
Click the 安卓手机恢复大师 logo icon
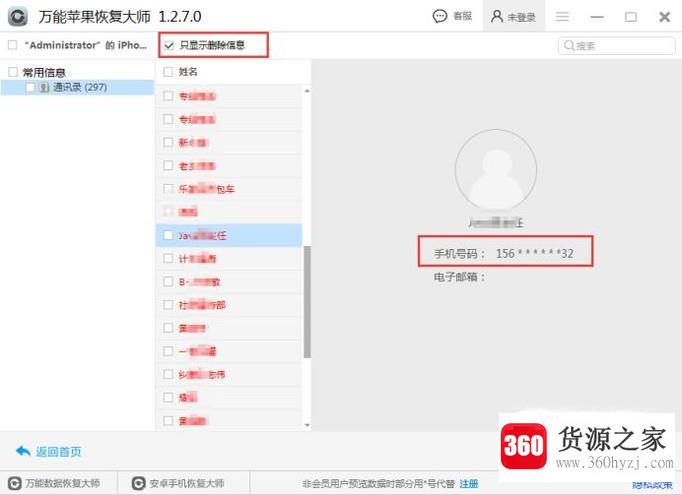[138, 484]
